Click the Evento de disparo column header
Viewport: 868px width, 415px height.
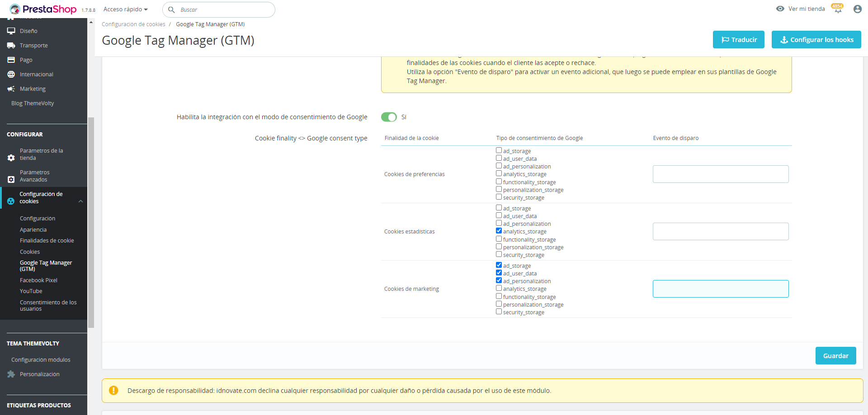point(675,138)
